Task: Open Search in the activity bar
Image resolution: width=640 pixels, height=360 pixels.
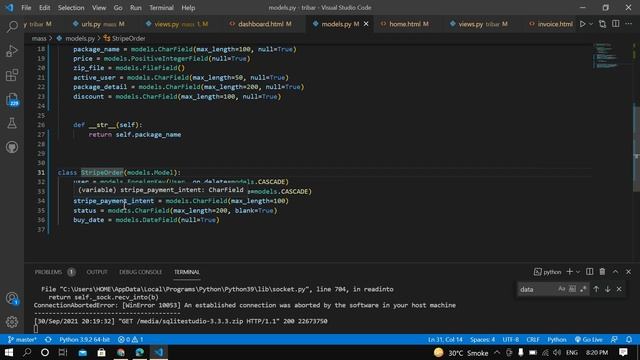Action: (x=12, y=27)
